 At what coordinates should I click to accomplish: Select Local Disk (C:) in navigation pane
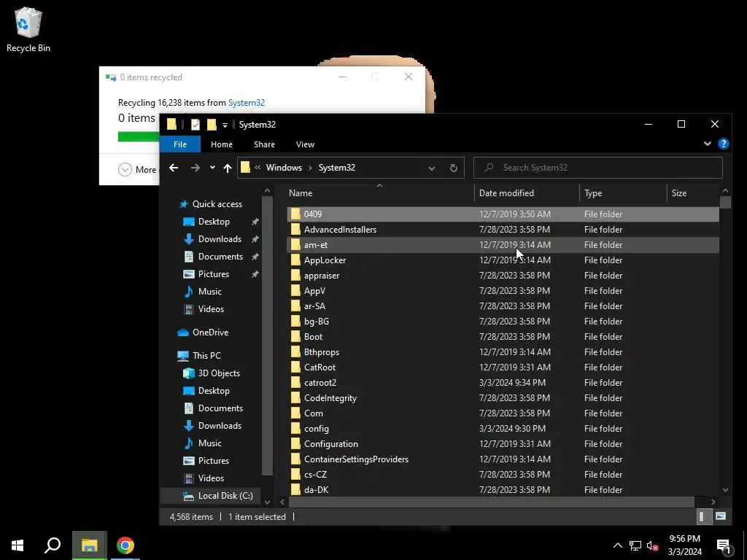tap(225, 496)
